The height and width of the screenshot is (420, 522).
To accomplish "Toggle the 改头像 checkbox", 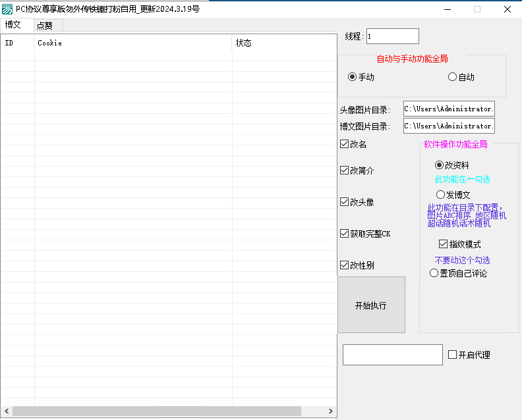I will click(344, 202).
